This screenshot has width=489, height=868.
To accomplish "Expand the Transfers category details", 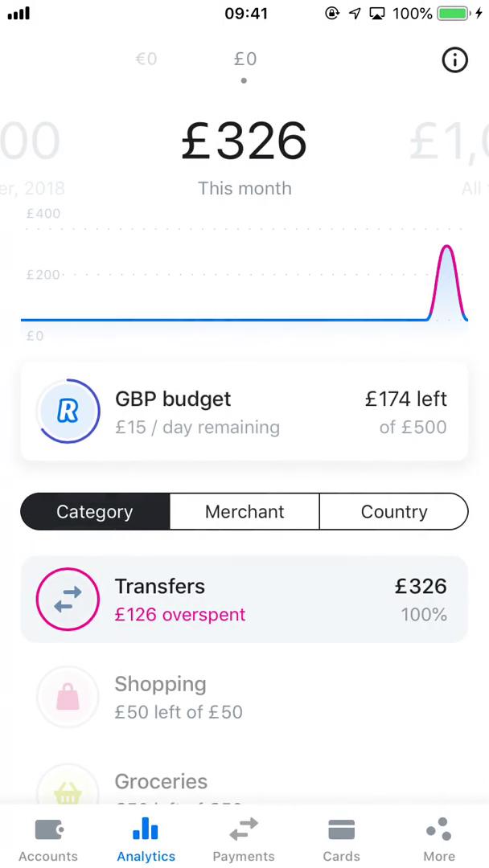I will click(x=244, y=599).
